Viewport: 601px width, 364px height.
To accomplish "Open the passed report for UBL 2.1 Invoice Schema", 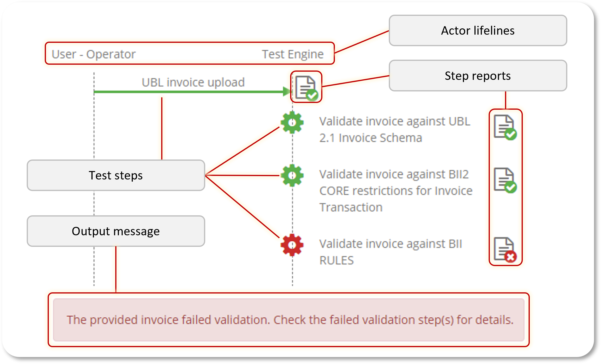I will (505, 127).
